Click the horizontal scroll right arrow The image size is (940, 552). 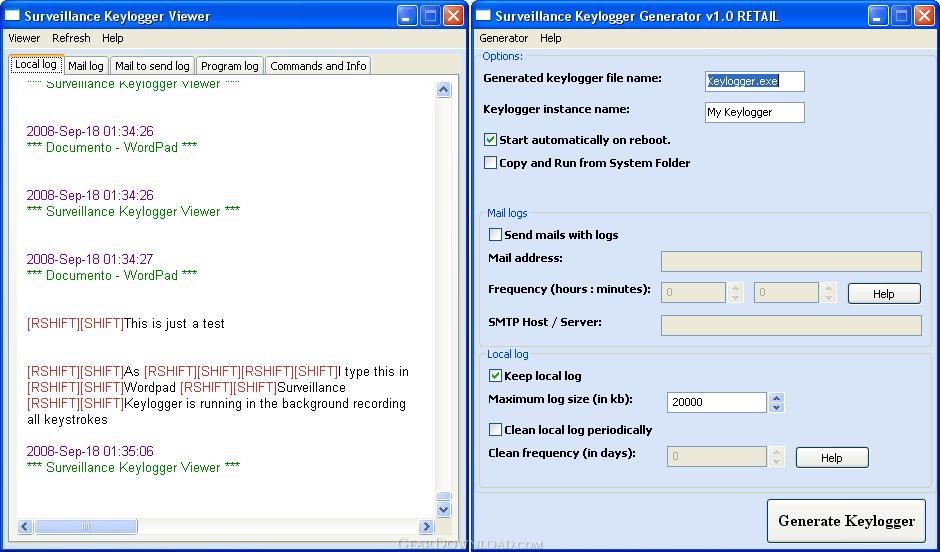426,527
